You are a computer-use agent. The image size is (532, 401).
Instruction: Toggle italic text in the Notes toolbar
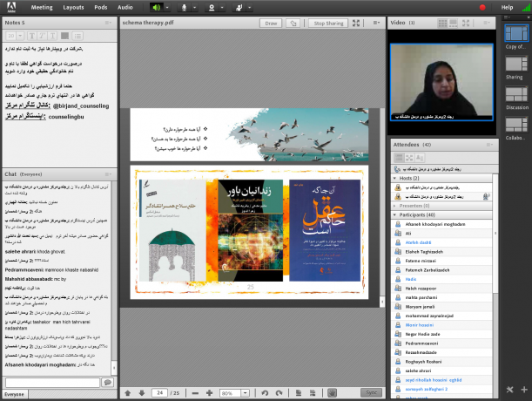[42, 36]
